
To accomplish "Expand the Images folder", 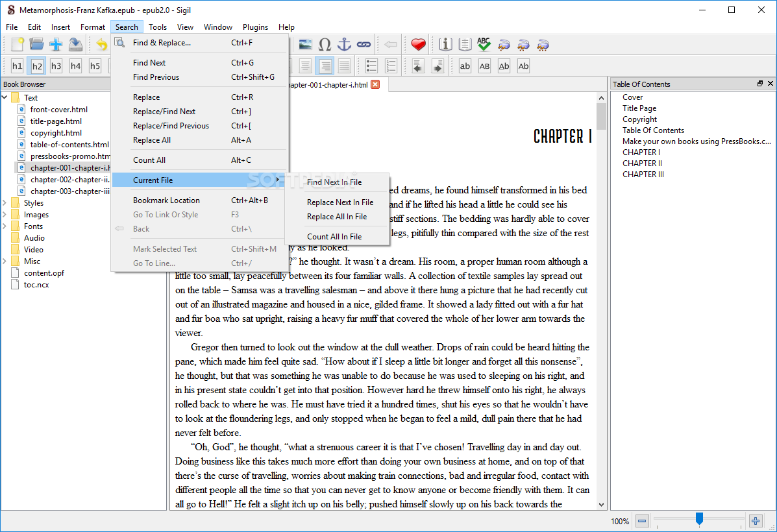I will [5, 215].
